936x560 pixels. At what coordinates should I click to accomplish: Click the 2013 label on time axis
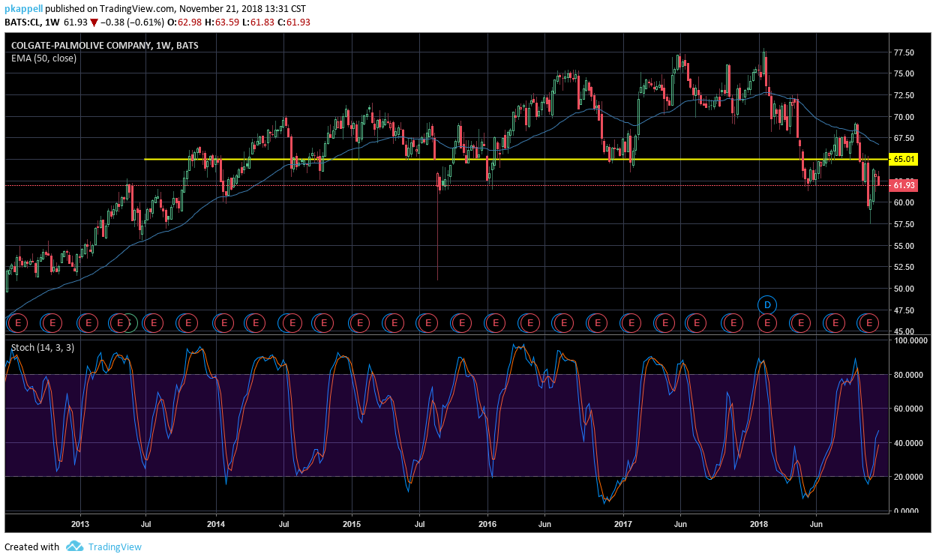(x=80, y=523)
